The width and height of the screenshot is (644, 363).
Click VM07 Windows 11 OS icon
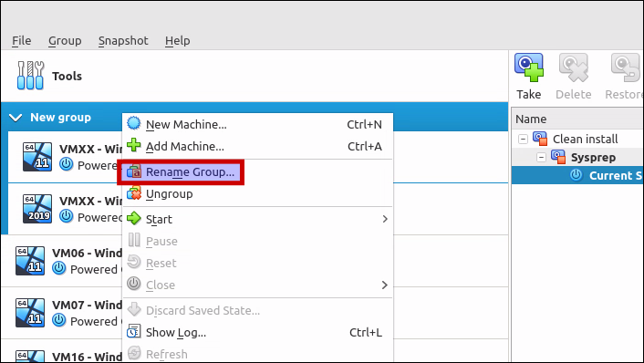click(x=30, y=313)
